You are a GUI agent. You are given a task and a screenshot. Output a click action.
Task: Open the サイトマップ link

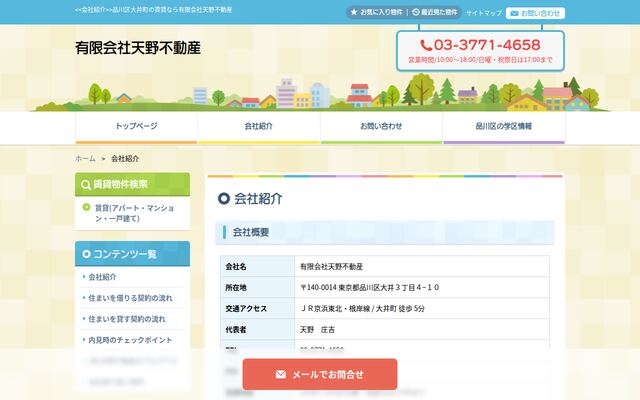tap(484, 13)
